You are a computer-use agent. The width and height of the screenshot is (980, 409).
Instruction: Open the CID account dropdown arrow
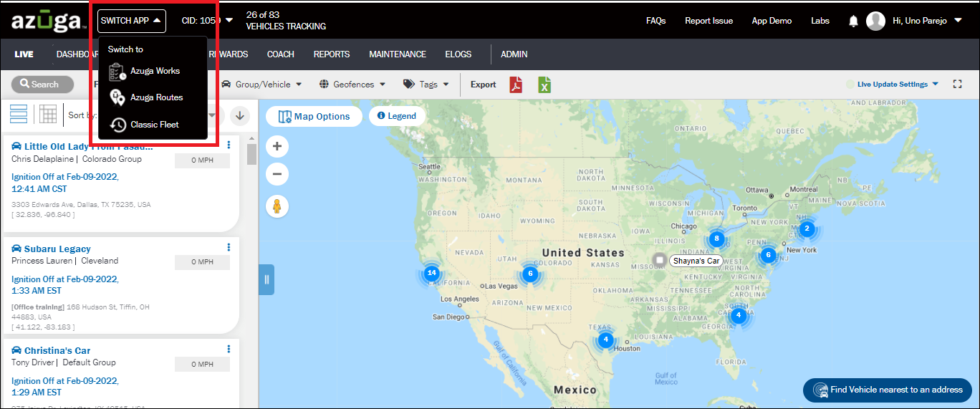pos(229,20)
